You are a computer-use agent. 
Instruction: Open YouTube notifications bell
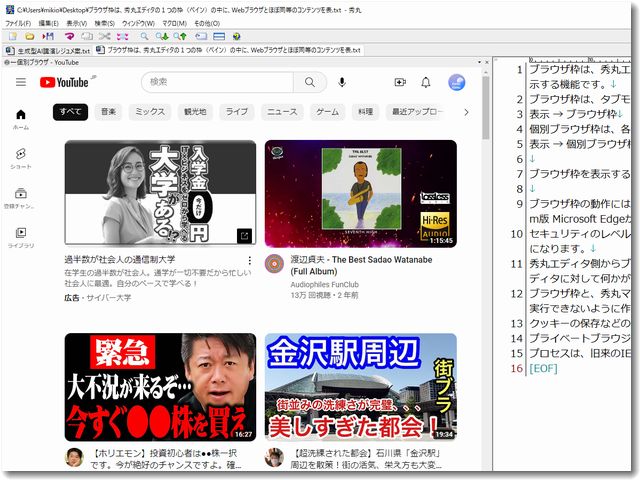pos(426,82)
